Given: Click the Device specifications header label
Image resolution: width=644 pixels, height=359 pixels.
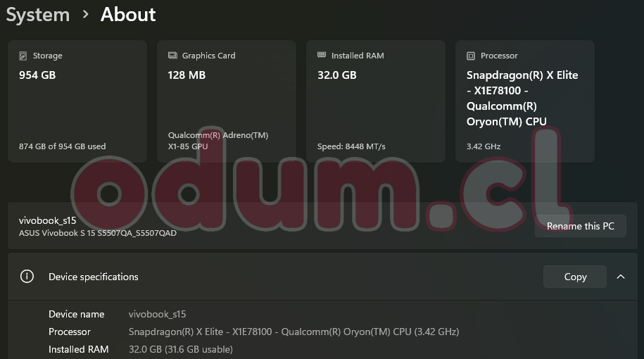Looking at the screenshot, I should click(x=94, y=277).
